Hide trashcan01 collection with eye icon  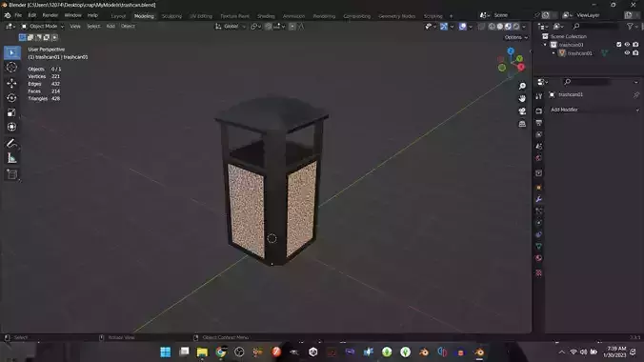627,45
